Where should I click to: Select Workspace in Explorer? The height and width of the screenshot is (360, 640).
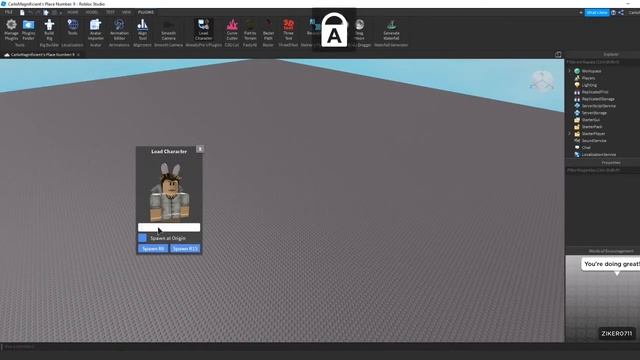coord(591,71)
